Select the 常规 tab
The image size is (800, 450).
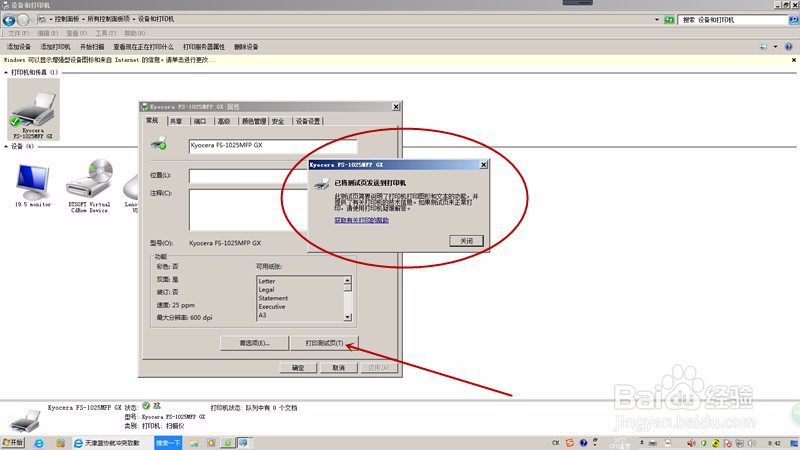click(152, 120)
